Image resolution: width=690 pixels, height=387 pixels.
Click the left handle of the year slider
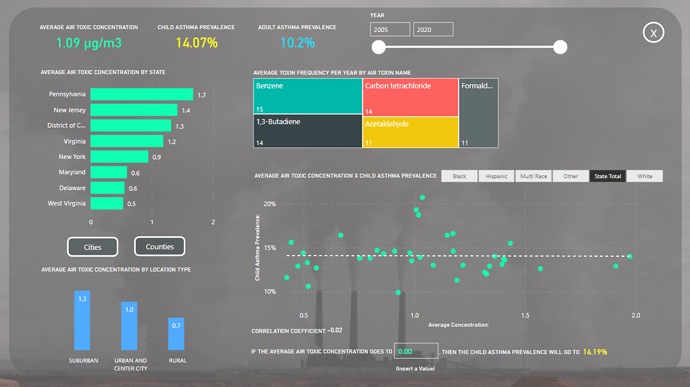pos(378,47)
